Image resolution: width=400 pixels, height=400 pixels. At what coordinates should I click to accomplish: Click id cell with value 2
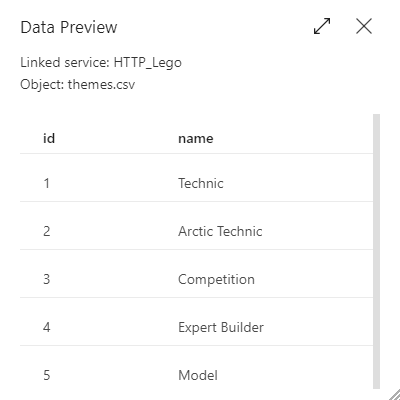[47, 231]
